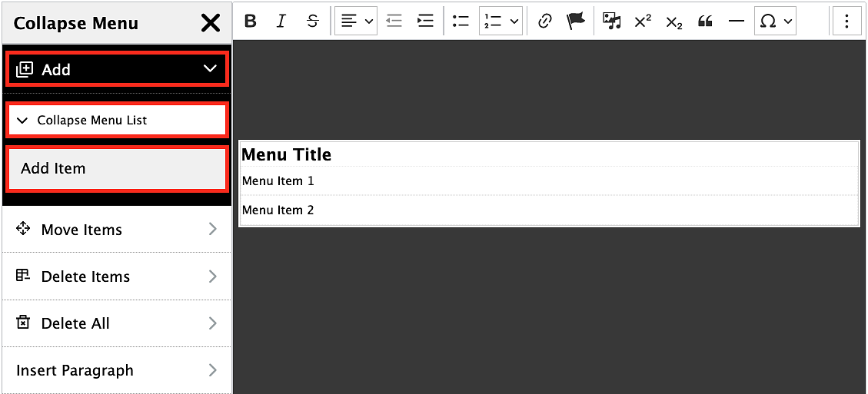
Task: Apply subscript formatting
Action: pyautogui.click(x=673, y=21)
